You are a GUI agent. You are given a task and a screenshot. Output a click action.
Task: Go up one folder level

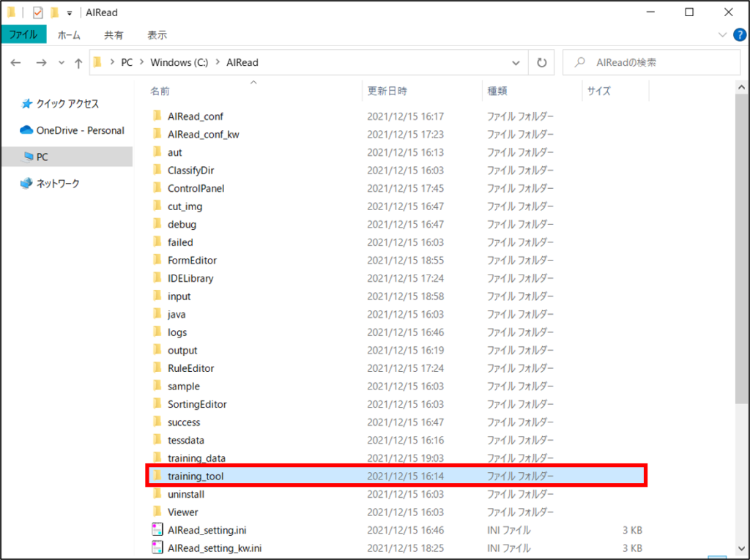(x=78, y=63)
